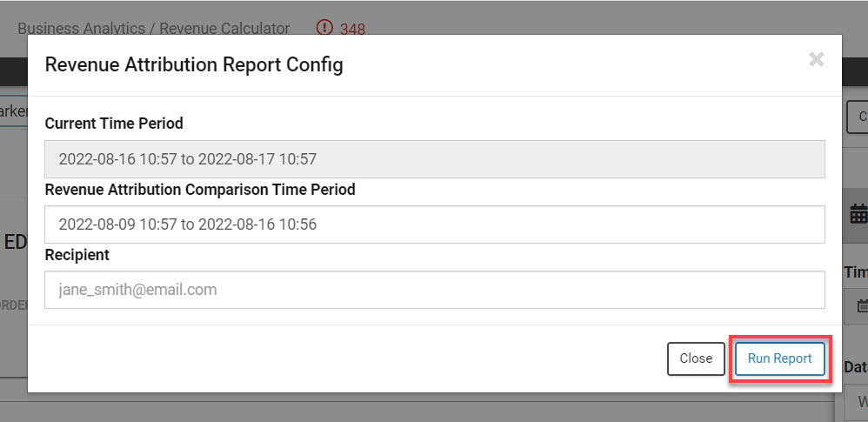868x422 pixels.
Task: Select the partially hidden tab at left edge
Action: pos(13,112)
